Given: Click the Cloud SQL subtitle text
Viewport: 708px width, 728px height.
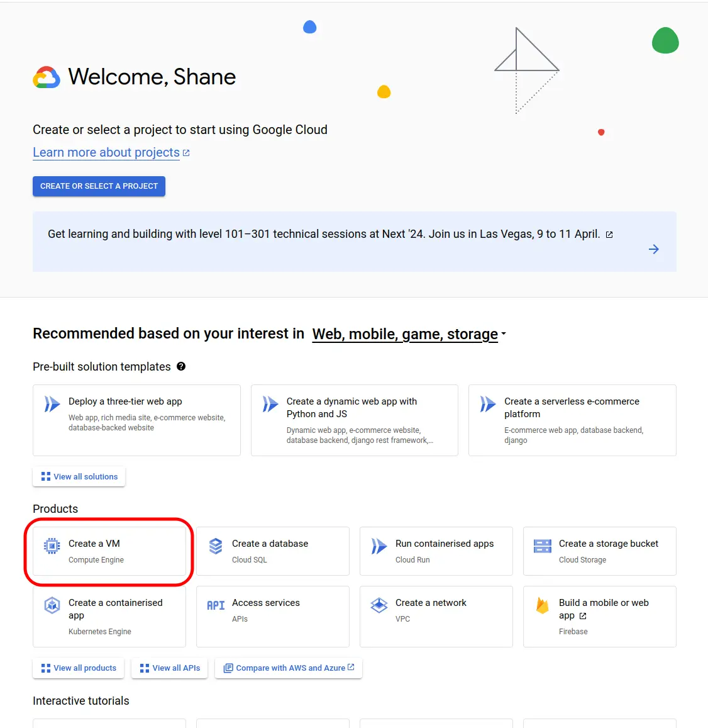Looking at the screenshot, I should point(250,560).
